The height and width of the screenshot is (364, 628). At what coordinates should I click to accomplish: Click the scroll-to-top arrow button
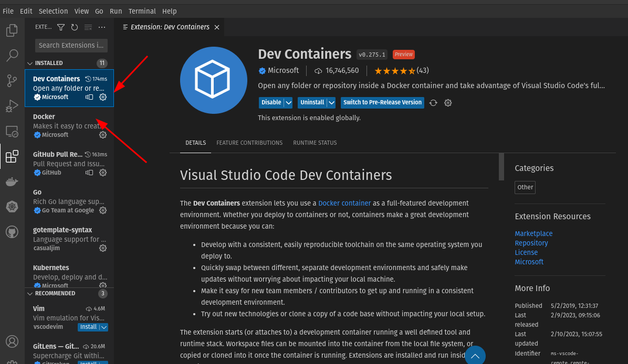click(x=475, y=355)
